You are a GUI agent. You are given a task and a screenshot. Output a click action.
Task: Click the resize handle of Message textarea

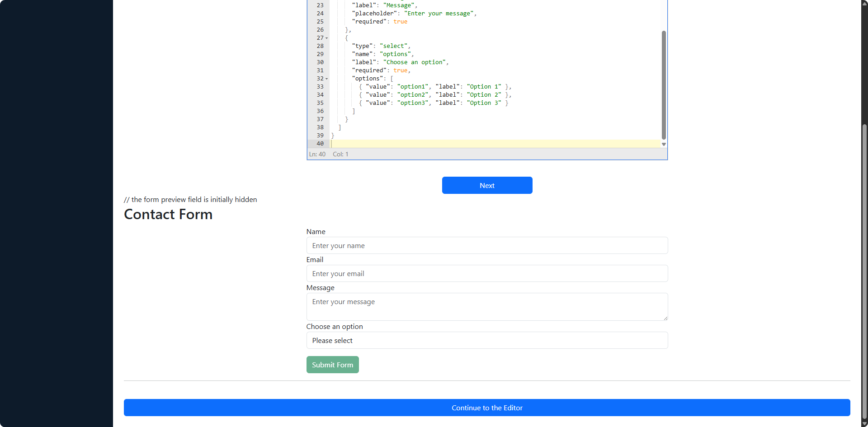click(665, 318)
